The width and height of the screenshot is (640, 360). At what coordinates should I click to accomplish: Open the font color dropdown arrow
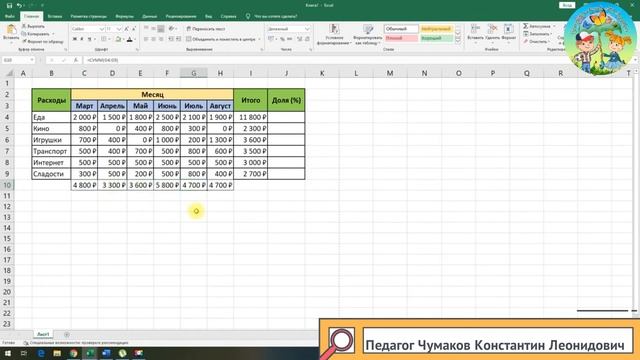tap(134, 39)
